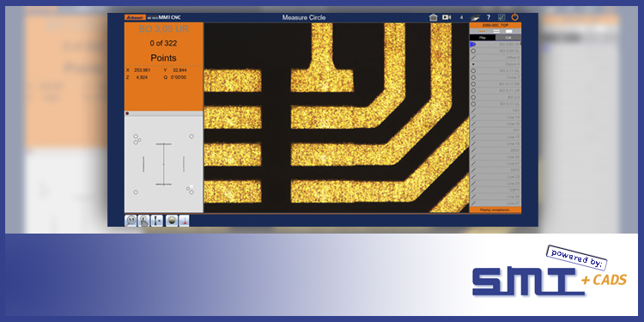The width and height of the screenshot is (644, 322).
Task: Click the white view-mode icon under program name
Action: pos(509,31)
